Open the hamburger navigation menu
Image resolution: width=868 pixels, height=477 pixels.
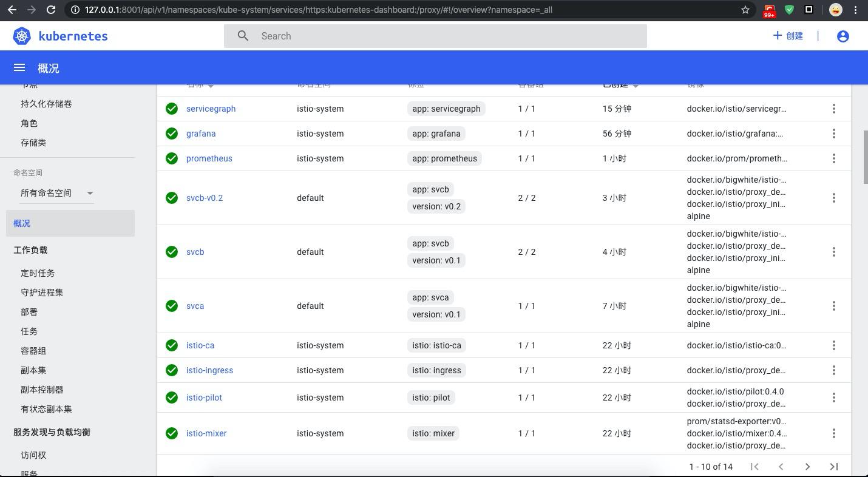click(x=19, y=68)
